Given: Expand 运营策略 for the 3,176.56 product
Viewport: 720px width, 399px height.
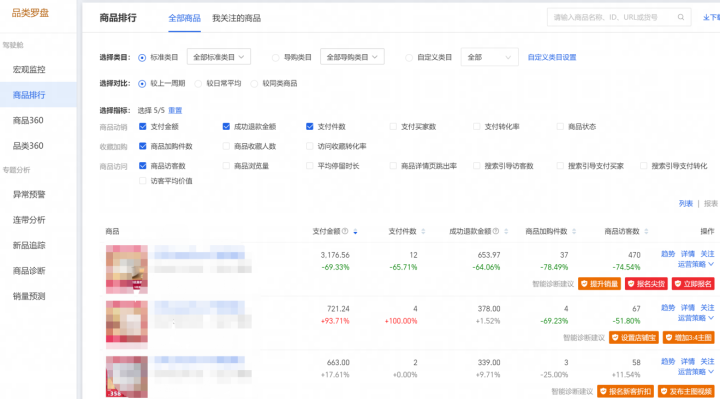Looking at the screenshot, I should point(696,264).
